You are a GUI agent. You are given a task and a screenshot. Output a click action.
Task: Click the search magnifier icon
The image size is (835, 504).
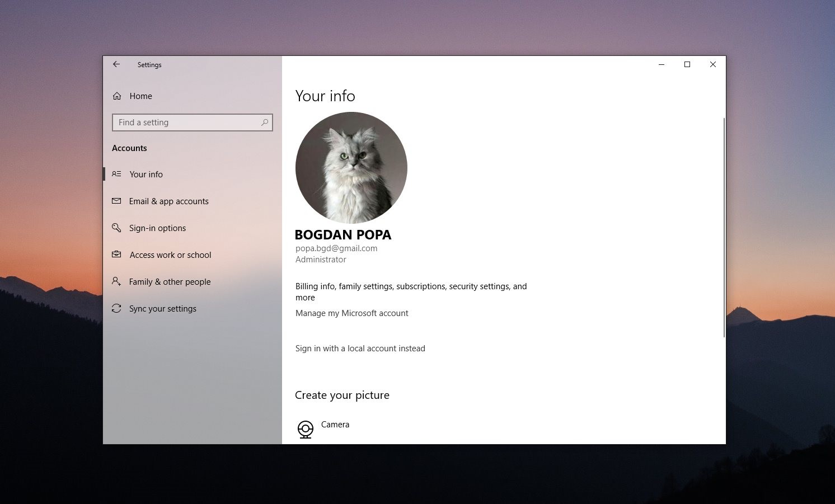coord(265,123)
